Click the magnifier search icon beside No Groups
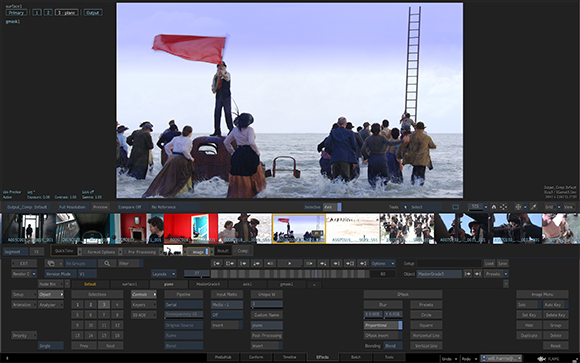The image size is (580, 363). [107, 263]
